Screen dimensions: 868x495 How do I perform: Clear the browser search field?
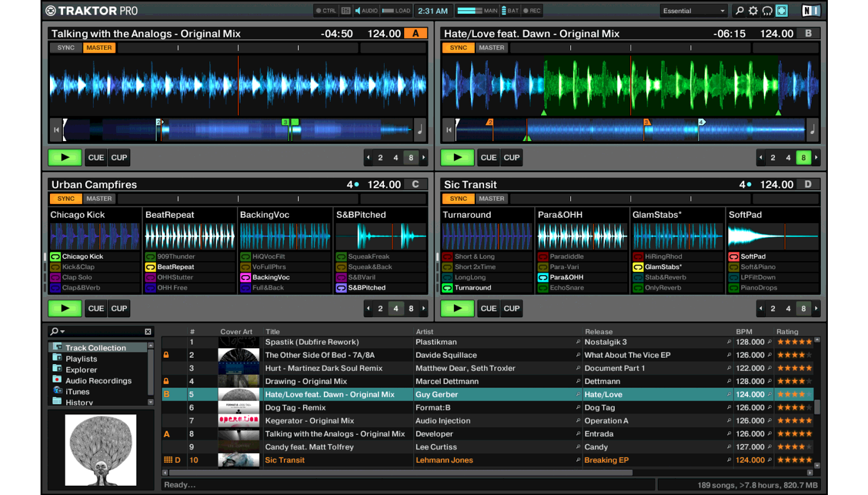pyautogui.click(x=148, y=332)
